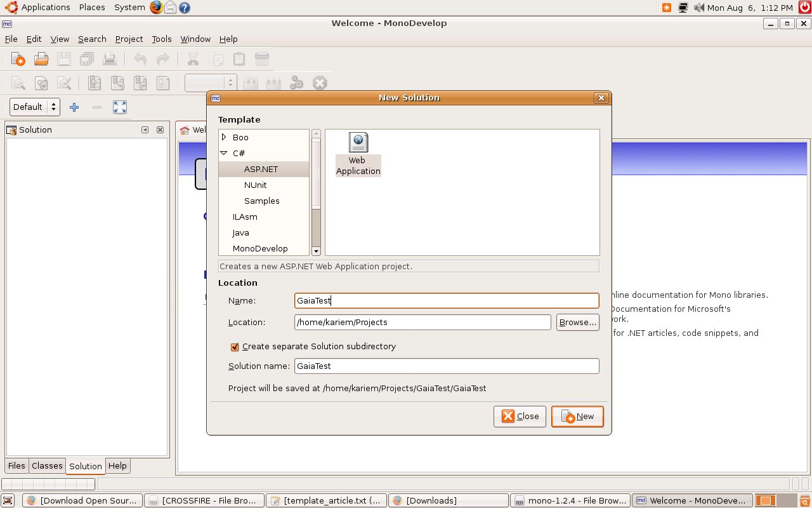Screen dimensions: 812x508
Task: Click the minus delete layout icon
Action: 97,107
